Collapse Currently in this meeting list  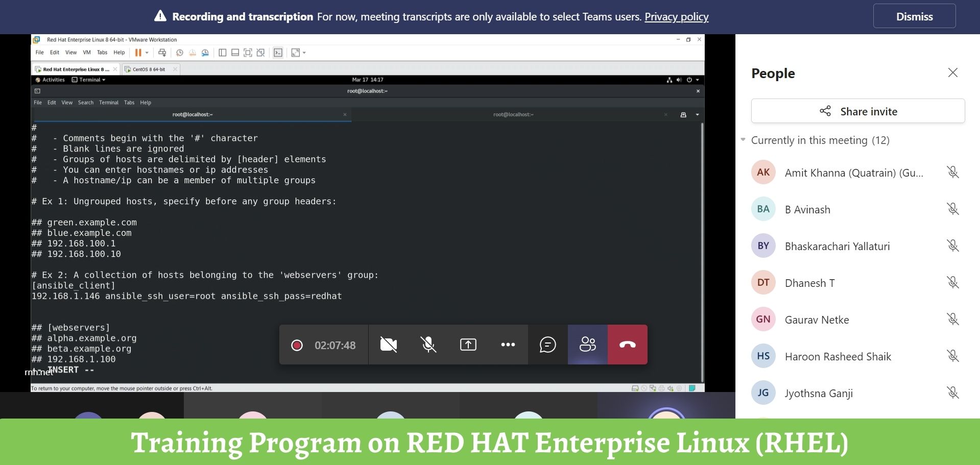coord(743,139)
